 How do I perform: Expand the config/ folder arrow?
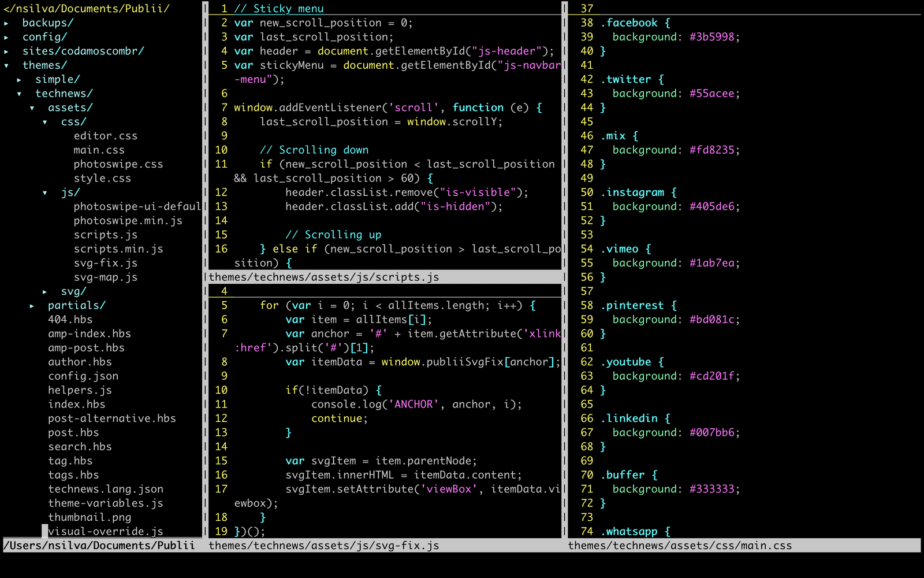pyautogui.click(x=6, y=37)
